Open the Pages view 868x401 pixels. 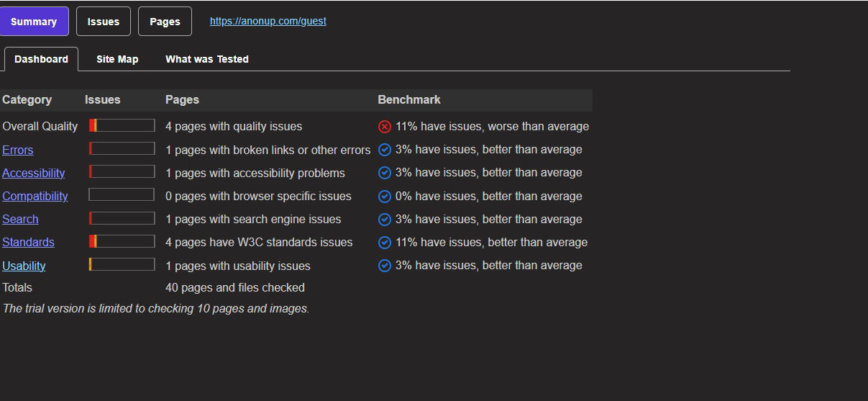[x=165, y=22]
